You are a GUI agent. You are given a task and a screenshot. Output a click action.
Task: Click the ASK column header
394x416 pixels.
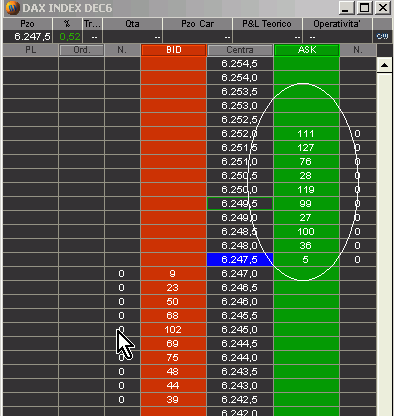[307, 50]
